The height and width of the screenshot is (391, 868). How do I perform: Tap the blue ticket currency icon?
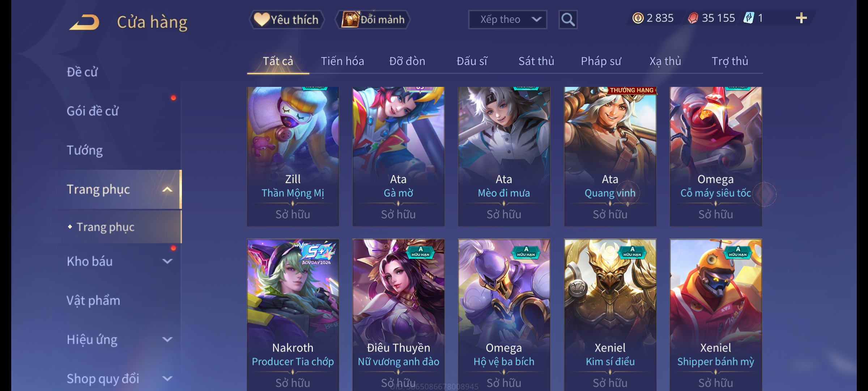click(749, 18)
